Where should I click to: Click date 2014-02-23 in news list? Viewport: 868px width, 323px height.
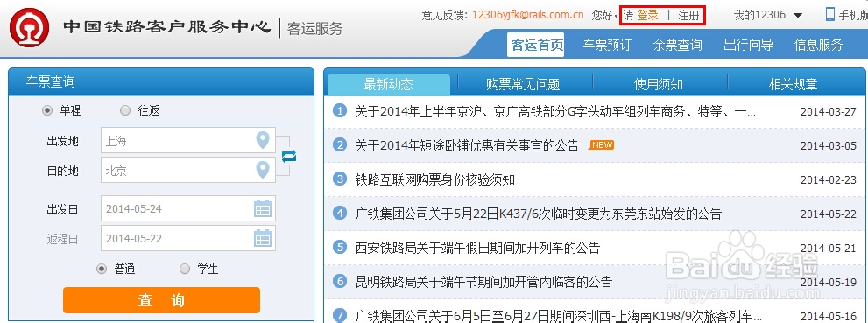point(828,180)
